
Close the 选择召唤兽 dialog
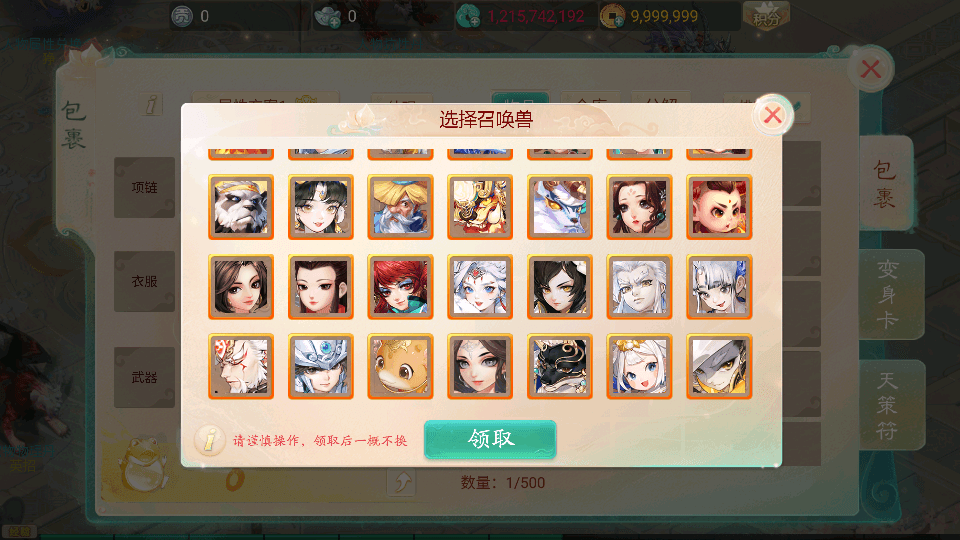[773, 114]
